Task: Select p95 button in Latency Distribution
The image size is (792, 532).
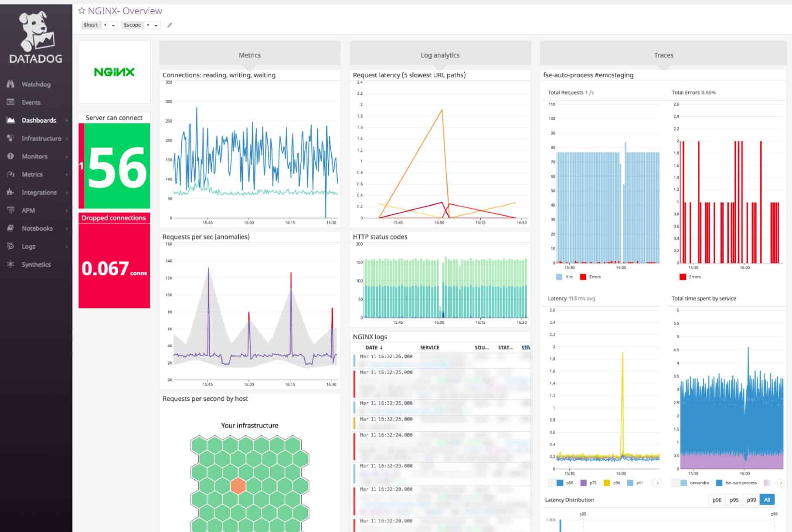Action: point(734,500)
